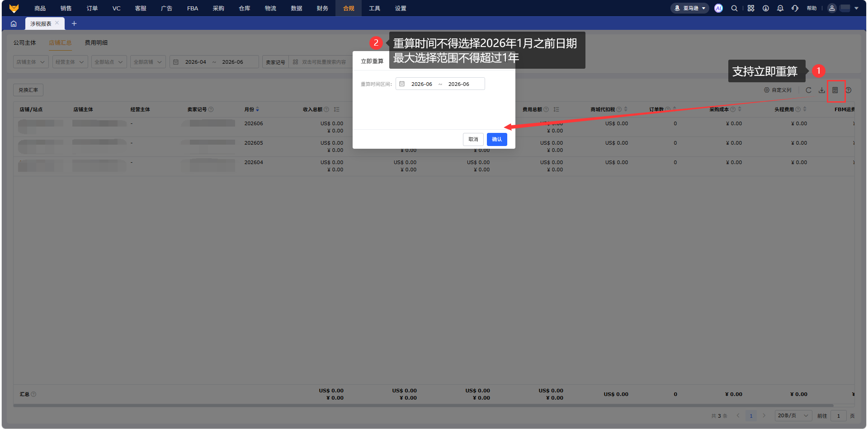Click the 帮助 link in the top bar

[x=812, y=8]
